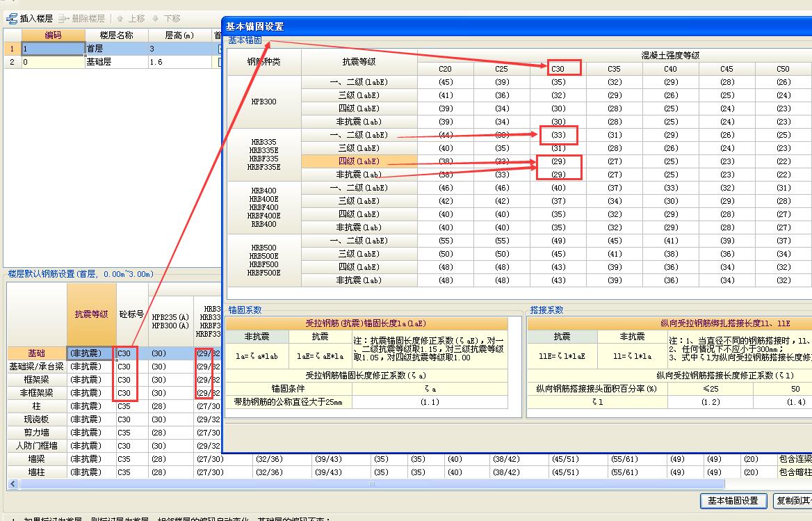
Task: Select the 非框架梁 row label
Action: click(36, 393)
